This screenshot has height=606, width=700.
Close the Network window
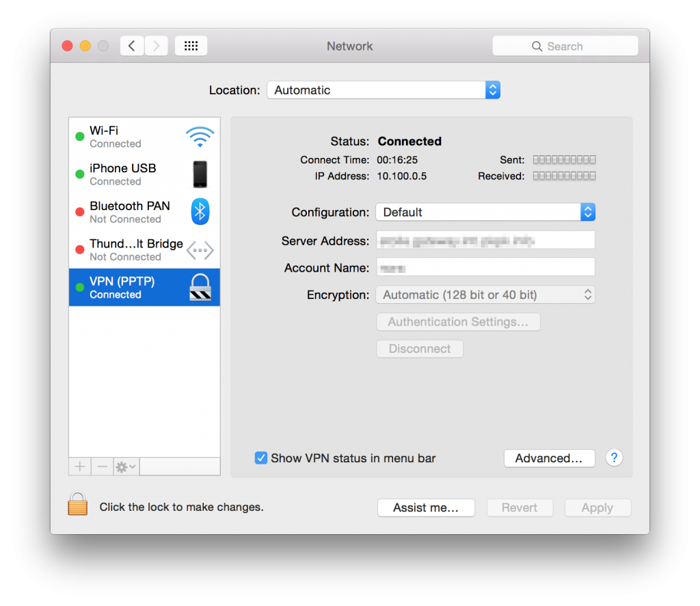point(68,46)
